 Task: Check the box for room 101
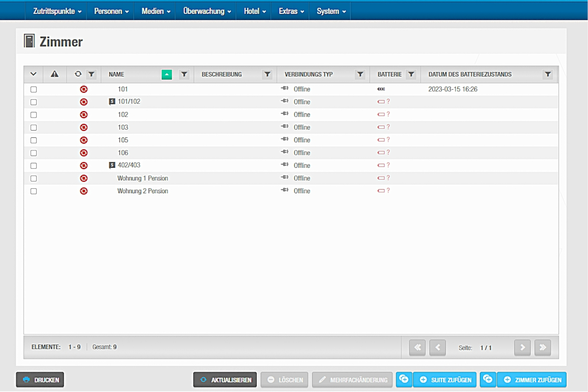pyautogui.click(x=34, y=90)
